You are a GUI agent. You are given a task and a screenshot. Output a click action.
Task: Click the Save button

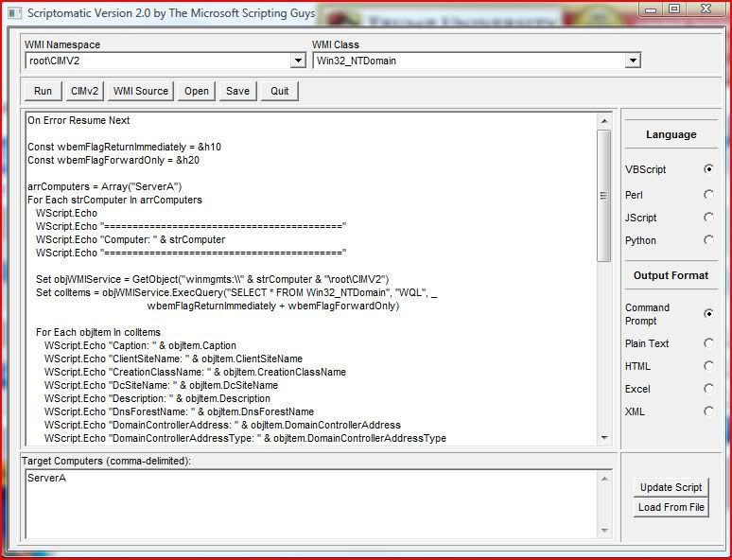[x=237, y=91]
